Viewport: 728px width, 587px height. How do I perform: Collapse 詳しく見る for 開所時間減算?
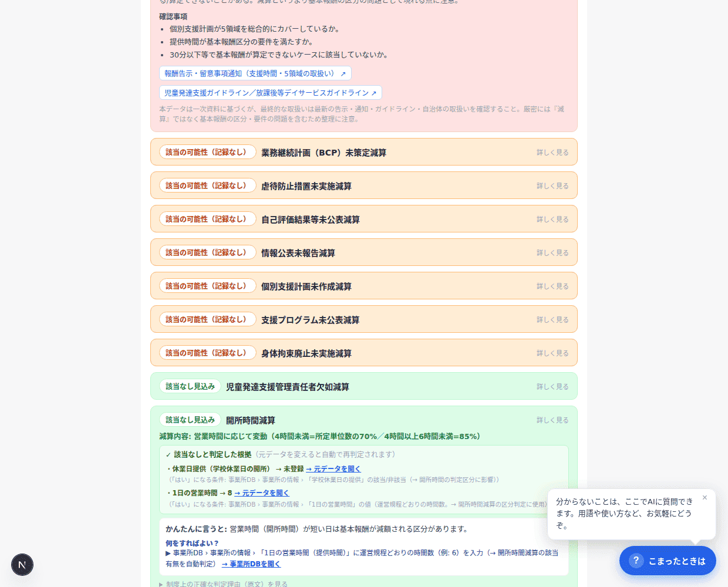point(552,420)
